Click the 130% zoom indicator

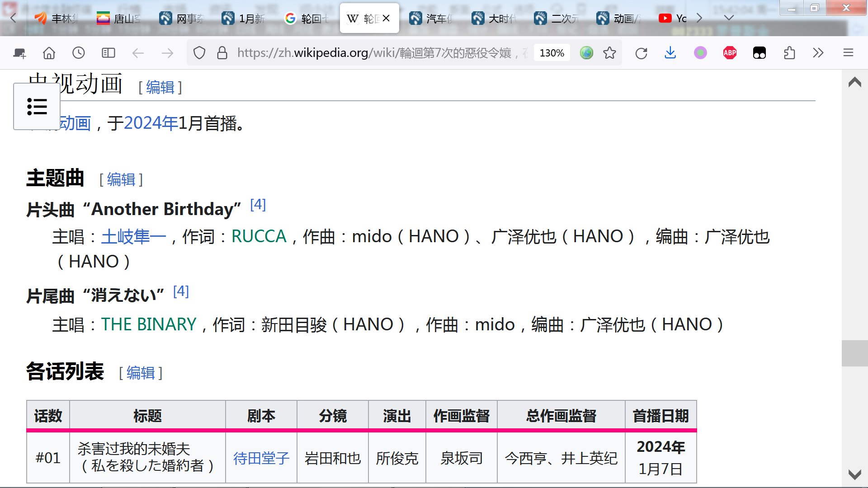click(x=552, y=52)
